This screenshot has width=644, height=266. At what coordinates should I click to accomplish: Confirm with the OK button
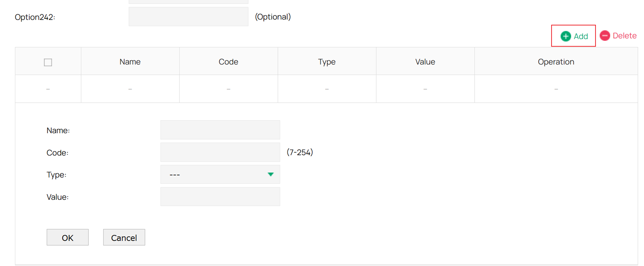(x=68, y=237)
